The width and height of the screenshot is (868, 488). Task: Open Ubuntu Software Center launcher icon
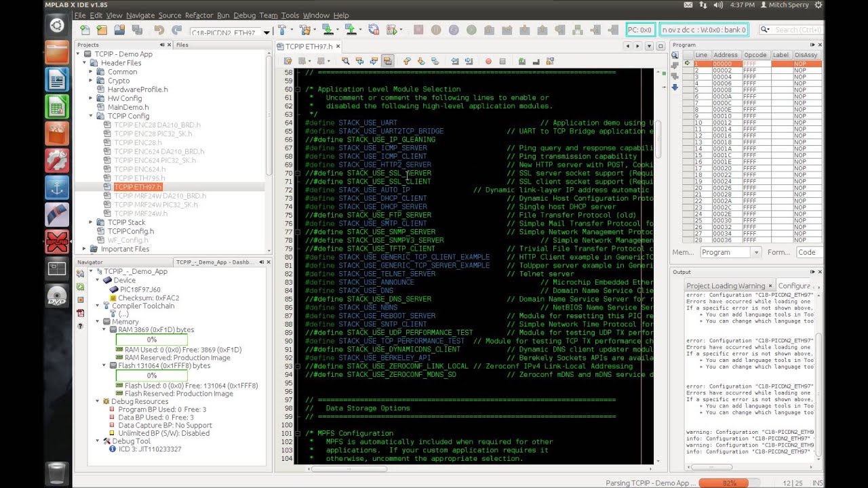tap(57, 134)
